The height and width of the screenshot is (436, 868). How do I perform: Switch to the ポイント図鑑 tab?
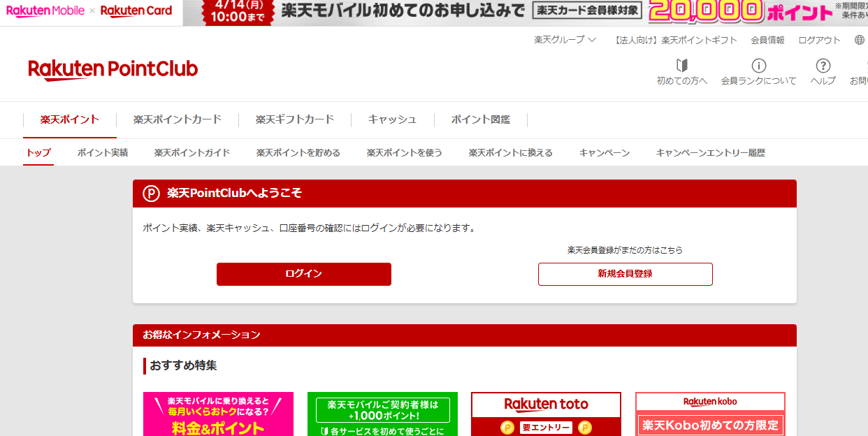[481, 119]
